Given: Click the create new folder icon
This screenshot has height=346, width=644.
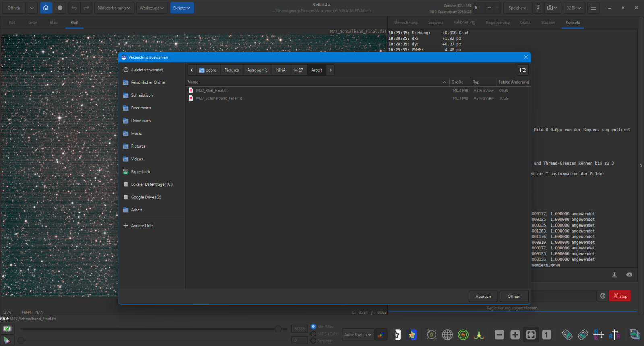Looking at the screenshot, I should 523,70.
